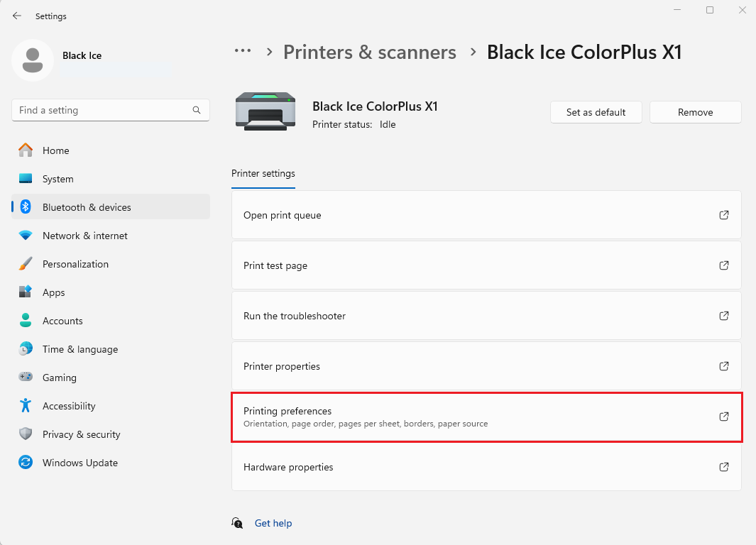Viewport: 756px width, 545px height.
Task: Open print queue for this printer
Action: (x=486, y=215)
